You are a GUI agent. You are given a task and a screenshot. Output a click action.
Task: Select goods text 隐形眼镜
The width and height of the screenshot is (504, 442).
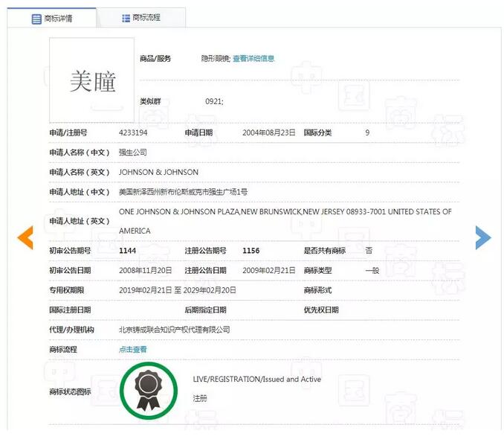coord(215,59)
